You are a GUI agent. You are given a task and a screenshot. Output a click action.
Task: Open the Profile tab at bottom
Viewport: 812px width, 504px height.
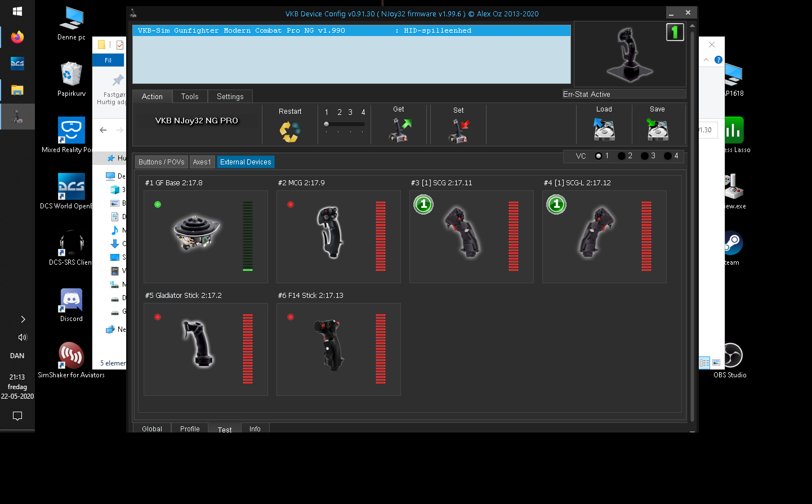pyautogui.click(x=190, y=429)
